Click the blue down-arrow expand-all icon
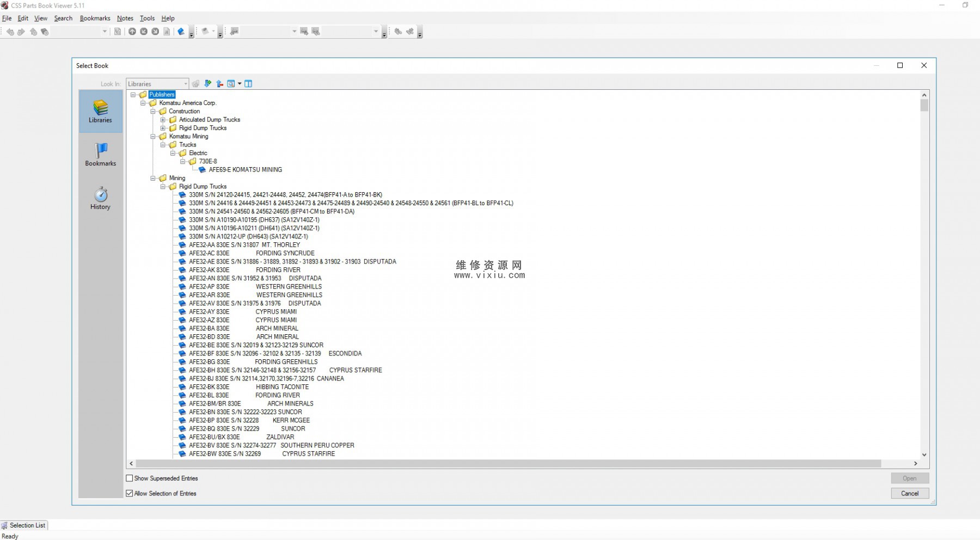980x540 pixels. [x=207, y=83]
